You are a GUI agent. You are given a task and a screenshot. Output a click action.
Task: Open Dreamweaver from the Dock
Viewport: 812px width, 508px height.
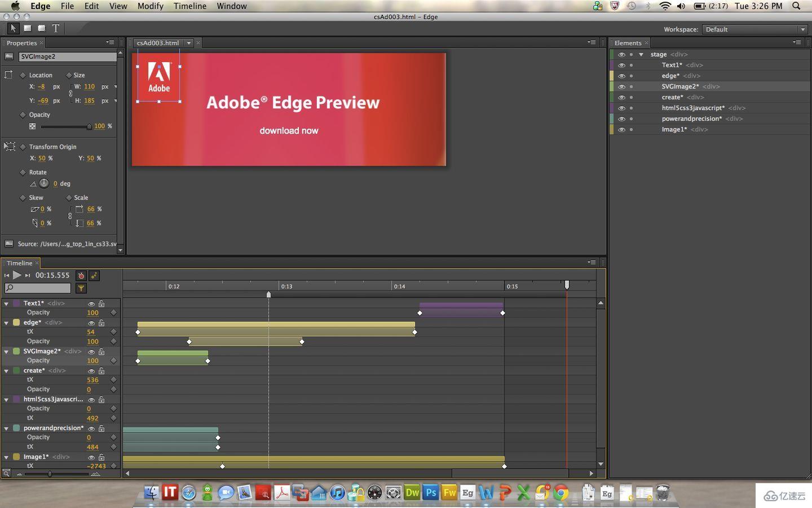pos(412,492)
